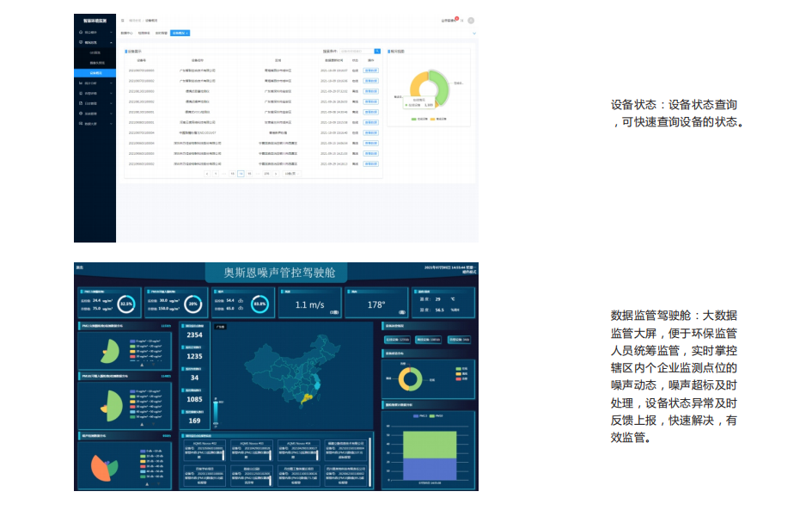Image resolution: width=812 pixels, height=510 pixels.
Task: Open the notification item with red badge
Action: (x=449, y=21)
